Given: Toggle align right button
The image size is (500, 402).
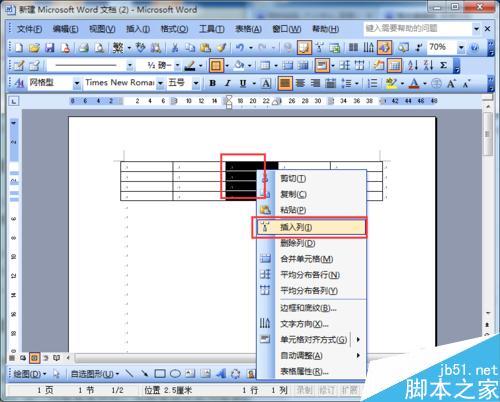Looking at the screenshot, I should 315,83.
